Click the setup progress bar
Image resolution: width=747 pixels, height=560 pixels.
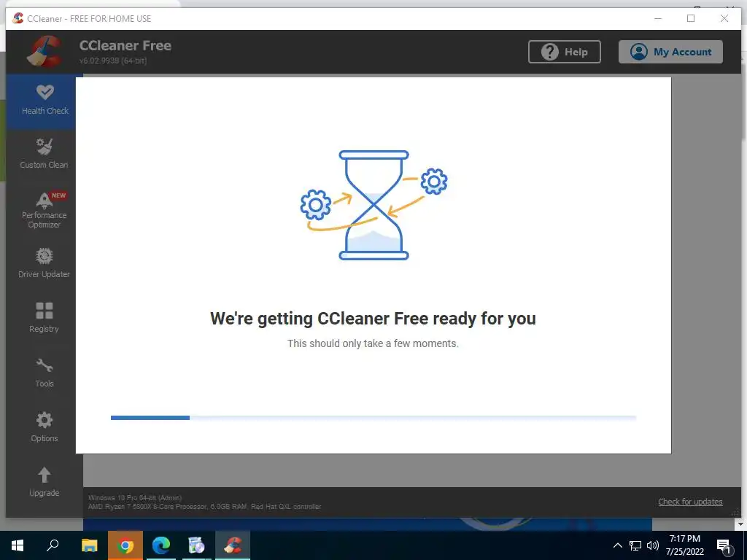(373, 418)
